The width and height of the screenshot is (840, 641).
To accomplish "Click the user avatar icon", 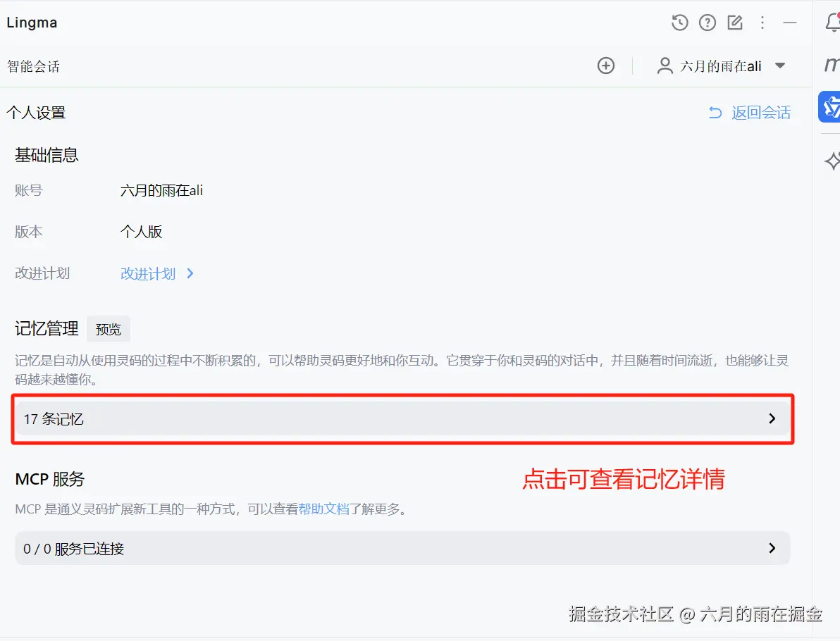I will (665, 66).
